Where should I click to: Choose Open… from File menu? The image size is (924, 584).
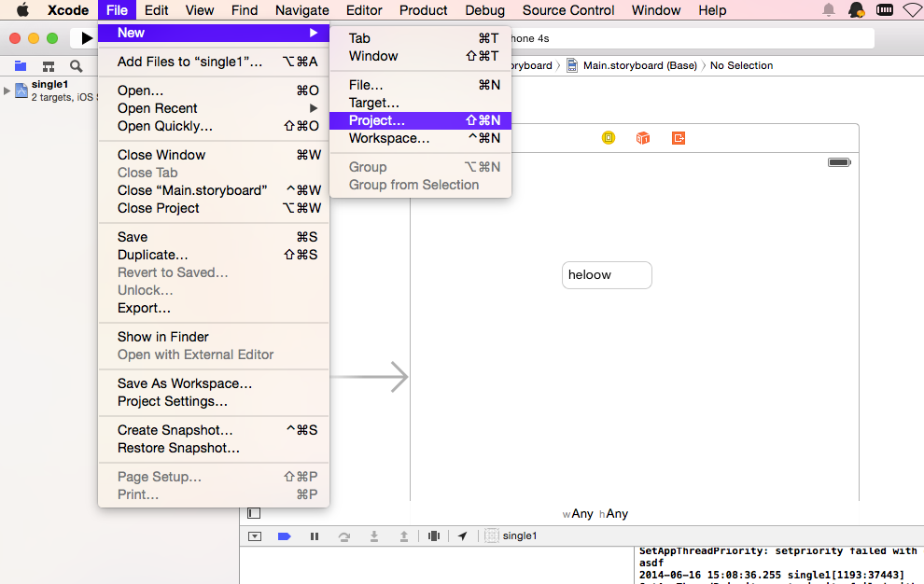point(214,90)
